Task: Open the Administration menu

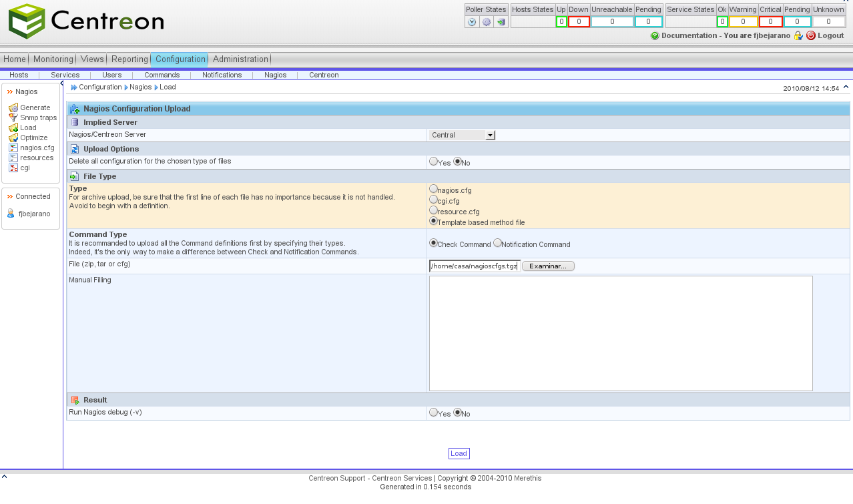Action: [x=240, y=59]
